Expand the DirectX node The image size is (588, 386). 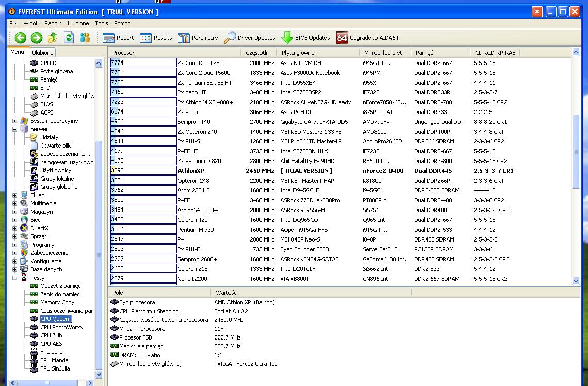[14, 228]
